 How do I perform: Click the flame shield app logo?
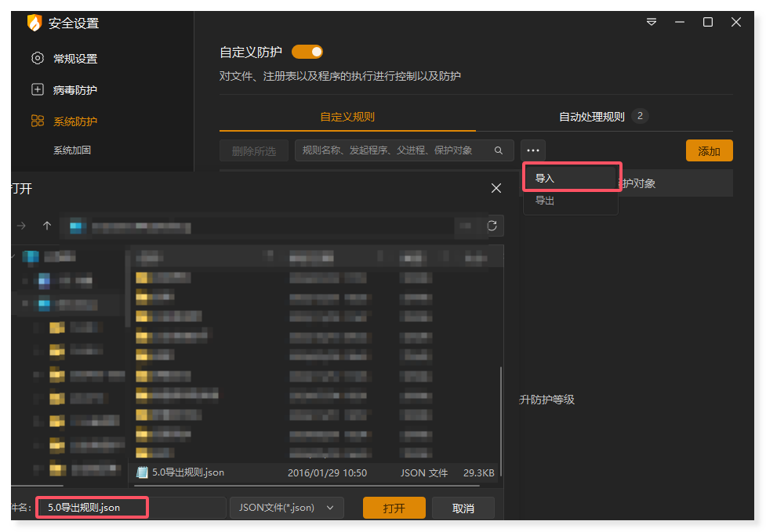coord(34,24)
